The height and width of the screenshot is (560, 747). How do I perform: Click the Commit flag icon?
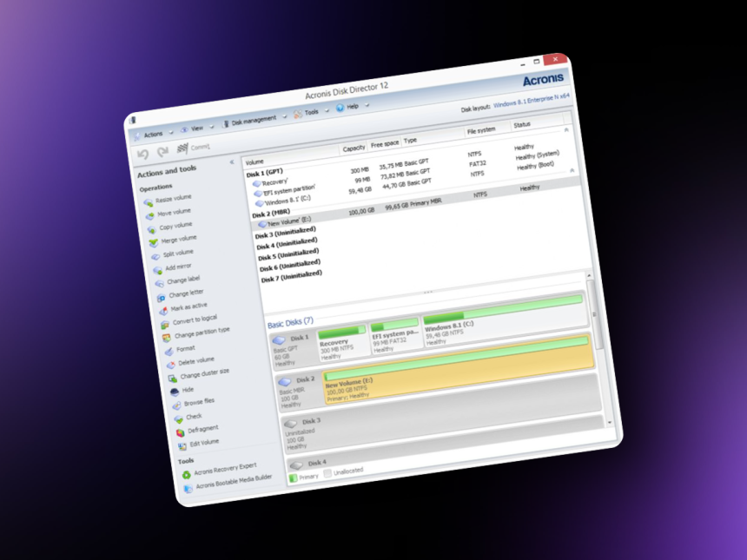182,148
